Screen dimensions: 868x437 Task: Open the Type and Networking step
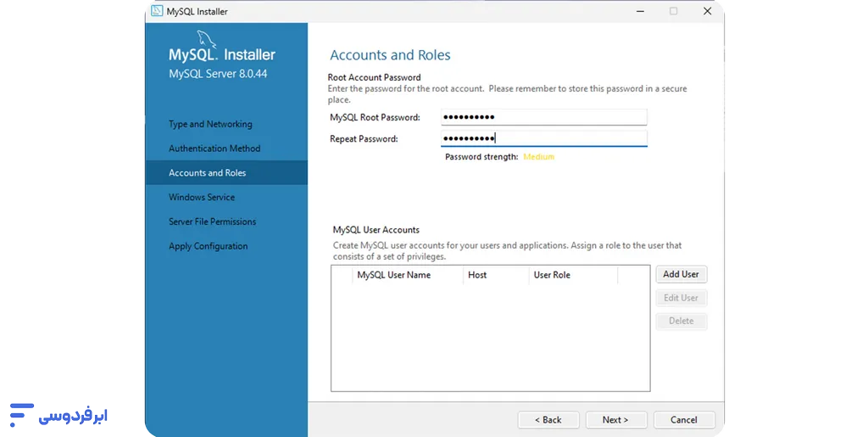(x=210, y=124)
